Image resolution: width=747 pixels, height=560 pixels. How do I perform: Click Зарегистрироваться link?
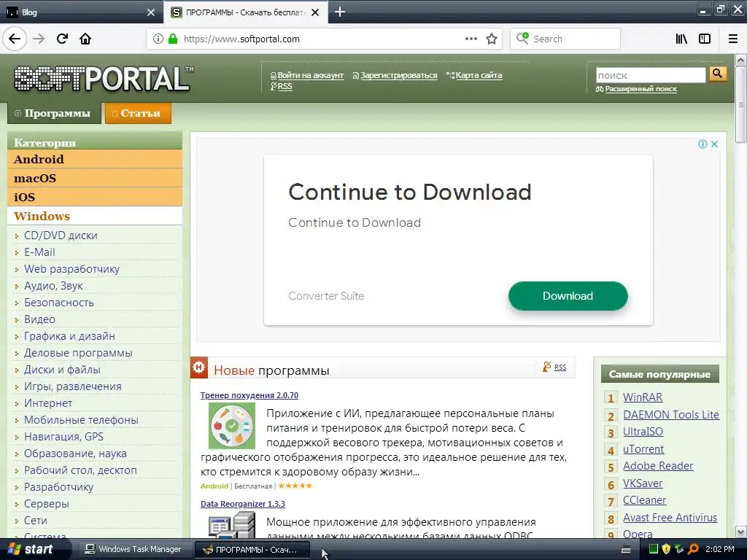(x=398, y=75)
